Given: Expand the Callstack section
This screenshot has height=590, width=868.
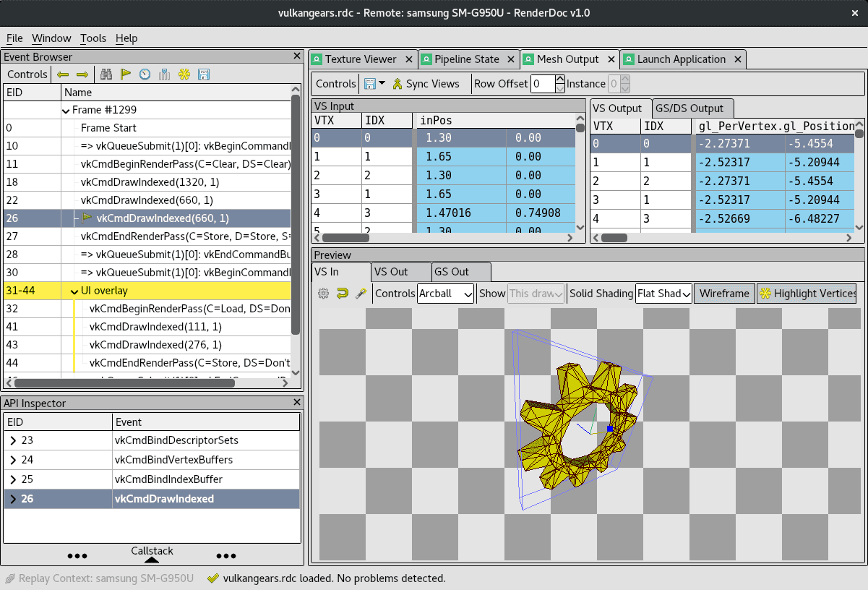Looking at the screenshot, I should 152,555.
